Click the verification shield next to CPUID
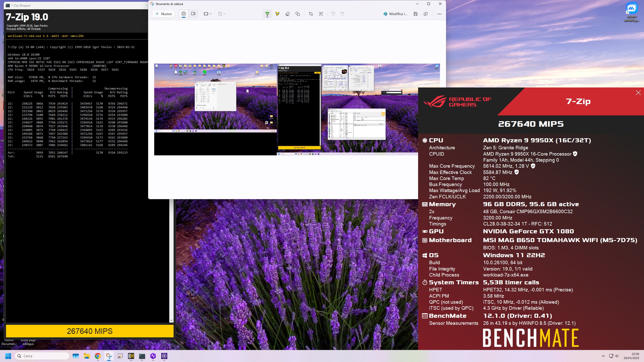Screen dimensions: 644x362 tap(575, 154)
